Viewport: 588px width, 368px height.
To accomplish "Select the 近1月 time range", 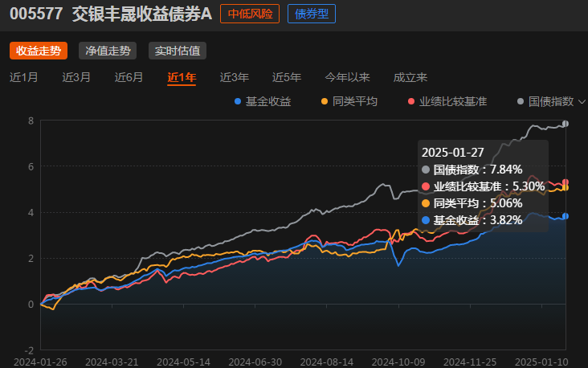I will (23, 77).
